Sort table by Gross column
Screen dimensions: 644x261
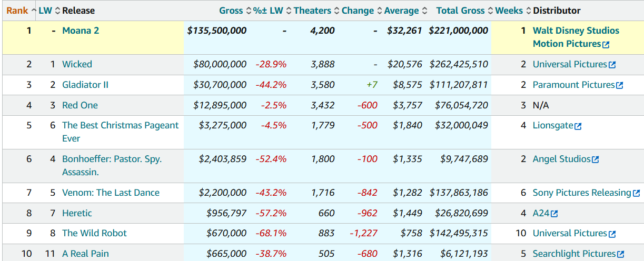231,11
